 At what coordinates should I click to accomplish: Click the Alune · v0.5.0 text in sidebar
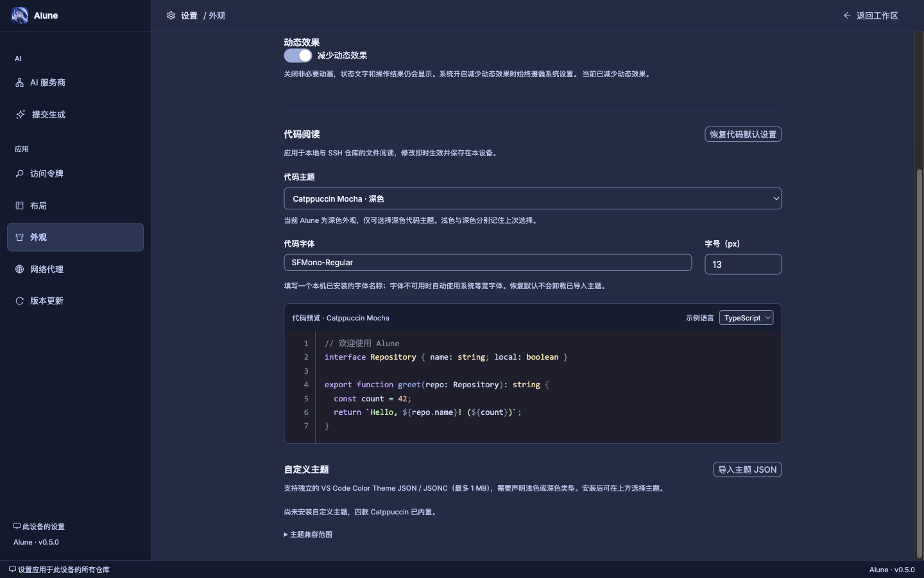coord(36,542)
